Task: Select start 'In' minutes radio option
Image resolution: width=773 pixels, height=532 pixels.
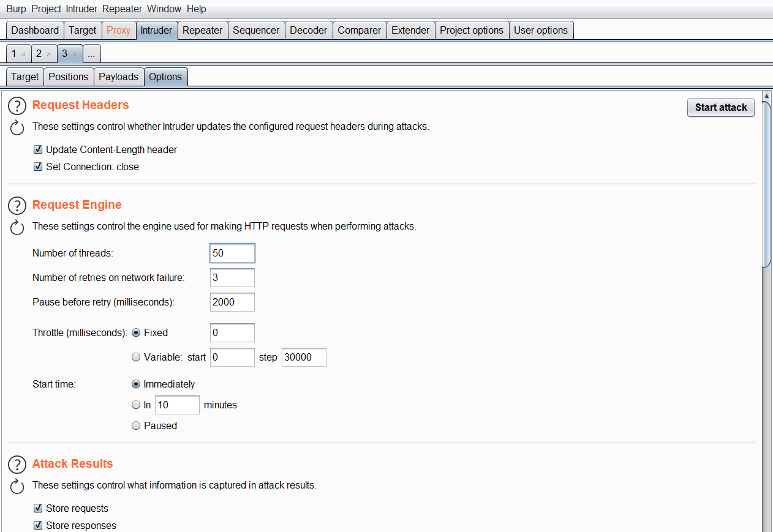Action: point(136,405)
